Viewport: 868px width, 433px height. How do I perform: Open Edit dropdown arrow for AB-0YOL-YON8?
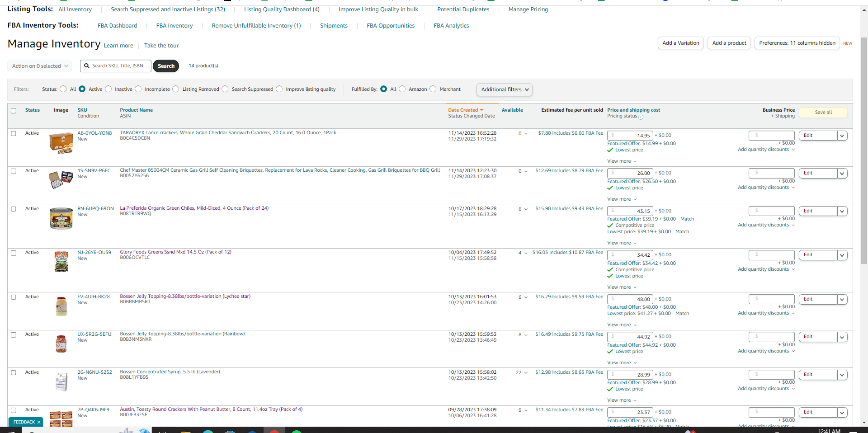[x=842, y=136]
